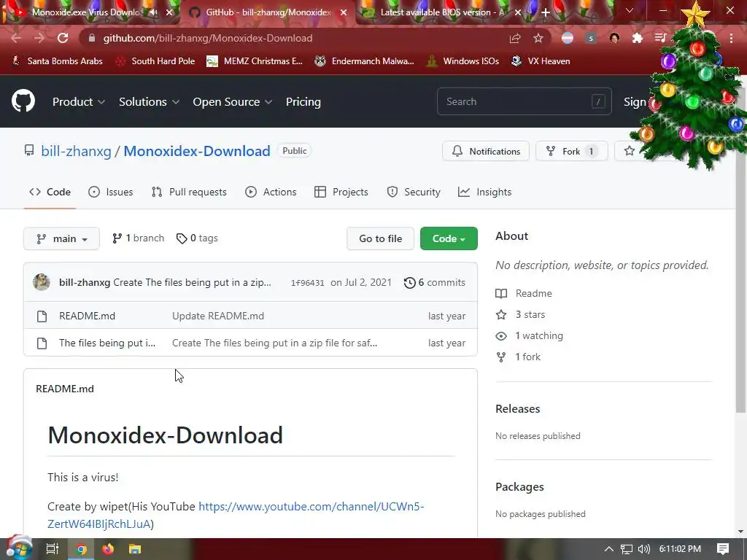Expand the main branch dropdown
Screen dimensions: 747x560
61,238
